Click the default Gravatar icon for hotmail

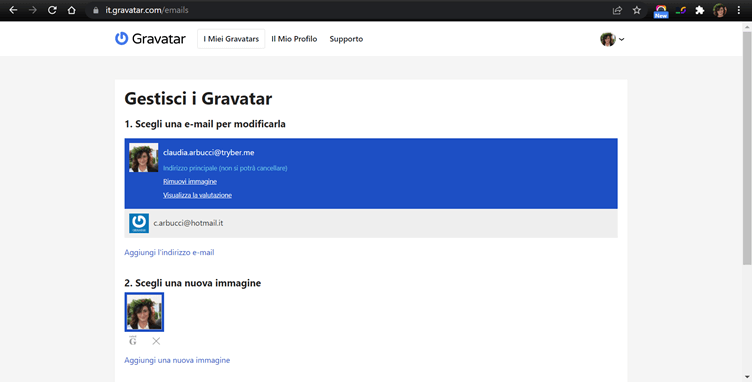click(139, 223)
